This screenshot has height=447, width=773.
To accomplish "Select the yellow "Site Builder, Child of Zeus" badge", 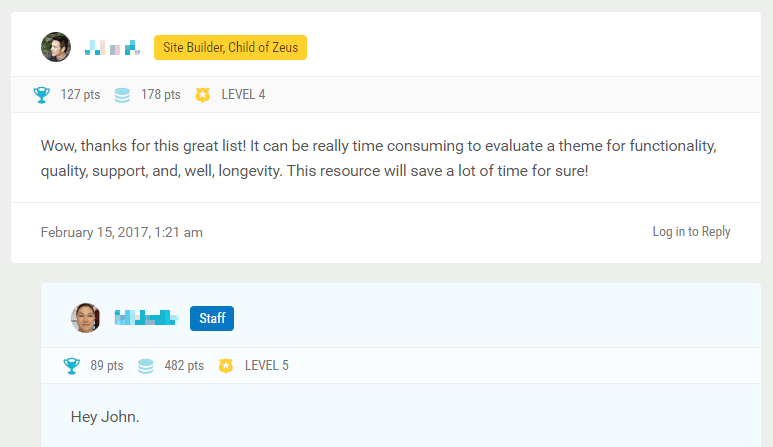I will (x=230, y=47).
